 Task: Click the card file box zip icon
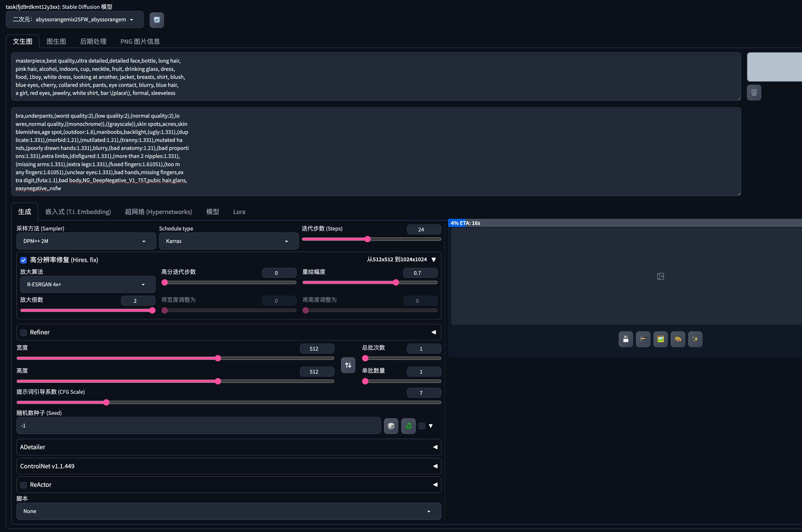pos(643,339)
